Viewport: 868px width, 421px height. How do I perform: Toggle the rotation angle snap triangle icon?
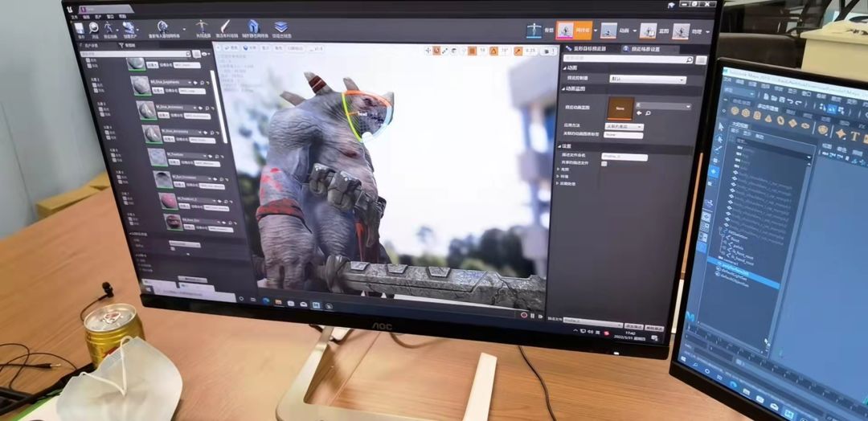[x=493, y=51]
